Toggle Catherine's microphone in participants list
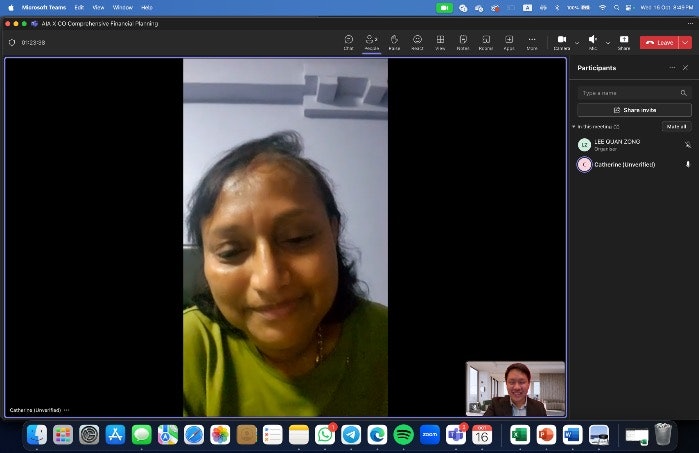 point(687,164)
